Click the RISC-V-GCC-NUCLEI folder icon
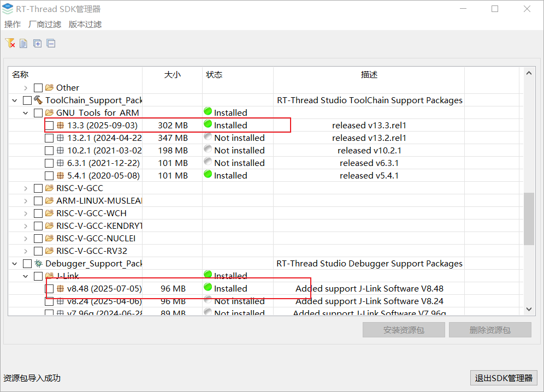Image resolution: width=544 pixels, height=392 pixels. [49, 239]
